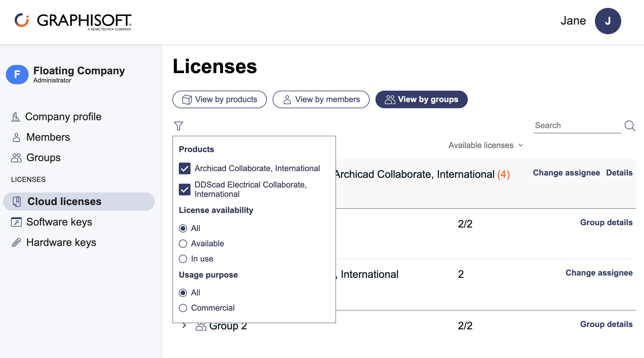The height and width of the screenshot is (358, 644).
Task: Select All under License availability
Action: tap(183, 228)
